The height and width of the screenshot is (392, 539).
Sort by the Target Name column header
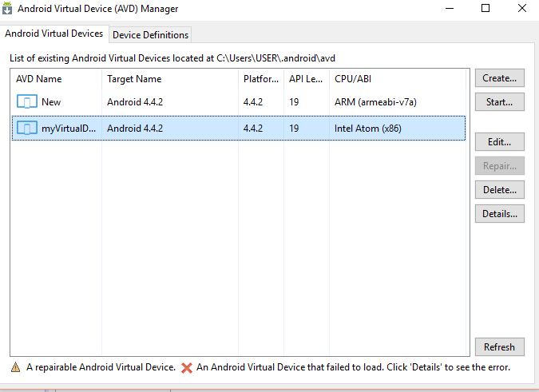pos(170,79)
